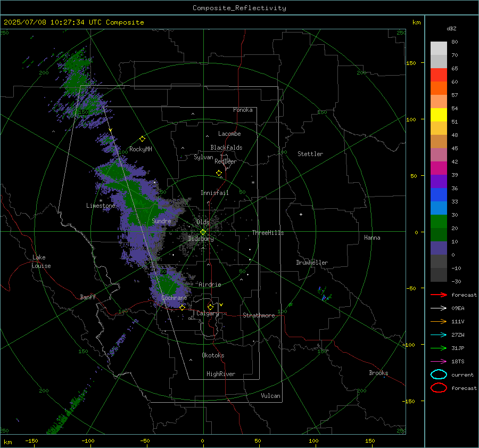Screen dimensions: 479x448
Task: Click the Calgary city label
Action: click(208, 313)
